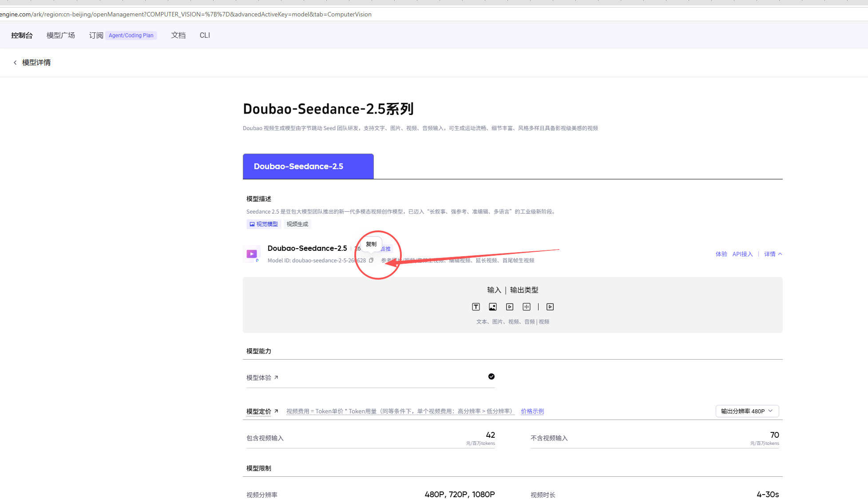
Task: Click the 模型描述 section heading
Action: (259, 199)
